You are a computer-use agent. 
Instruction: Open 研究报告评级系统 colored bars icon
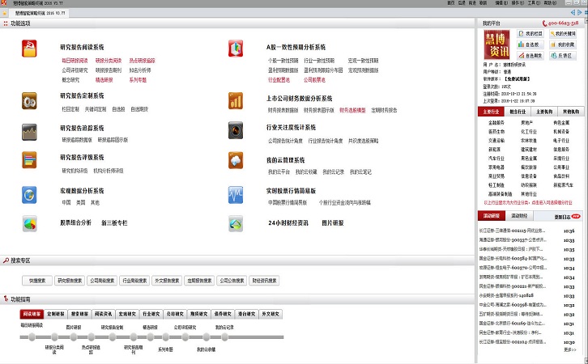click(x=29, y=160)
